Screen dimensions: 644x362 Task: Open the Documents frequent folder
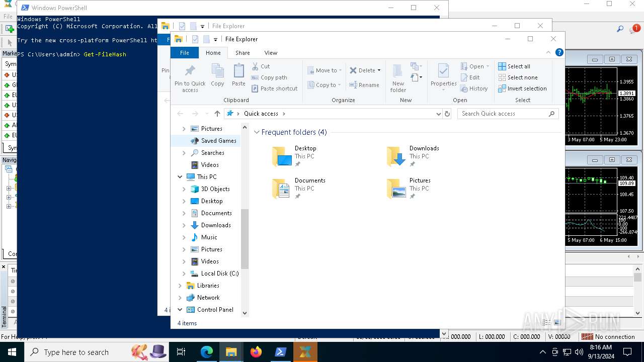point(298,189)
